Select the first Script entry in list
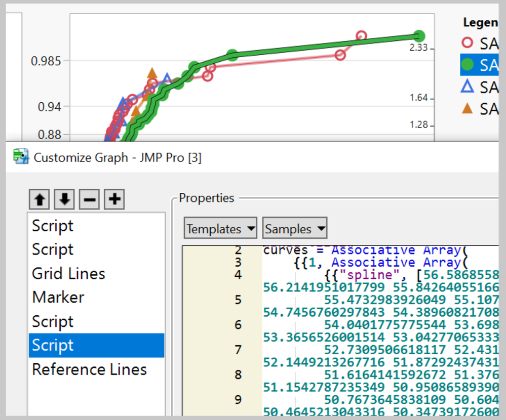Screen dimensions: 506x420 click(x=96, y=226)
